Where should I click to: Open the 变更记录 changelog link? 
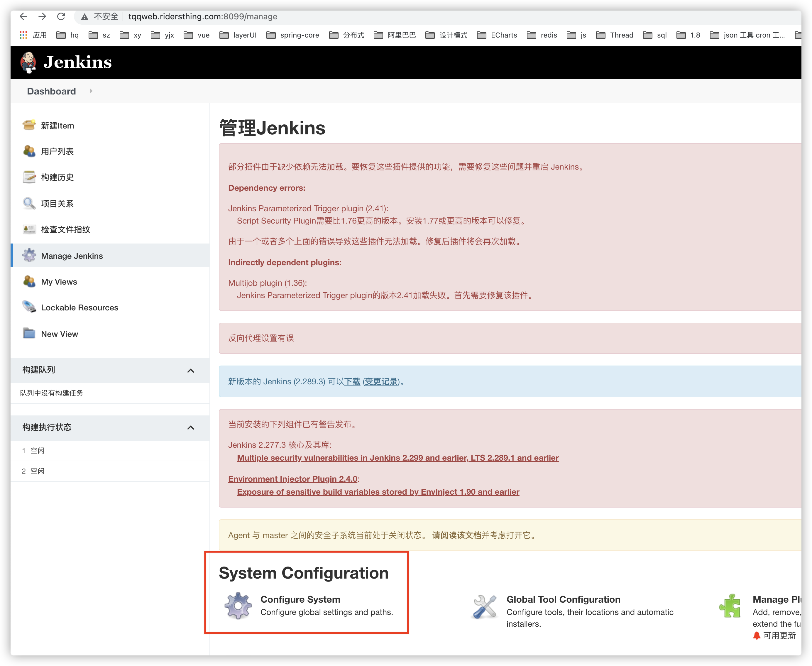381,381
